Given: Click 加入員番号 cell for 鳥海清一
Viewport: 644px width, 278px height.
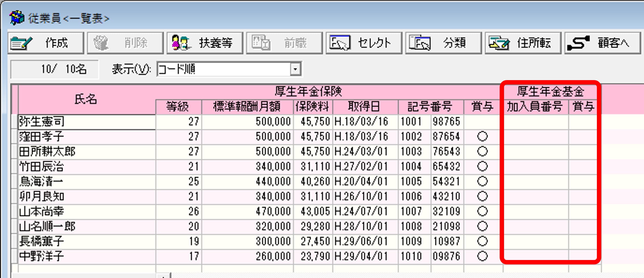Looking at the screenshot, I should coord(535,182).
